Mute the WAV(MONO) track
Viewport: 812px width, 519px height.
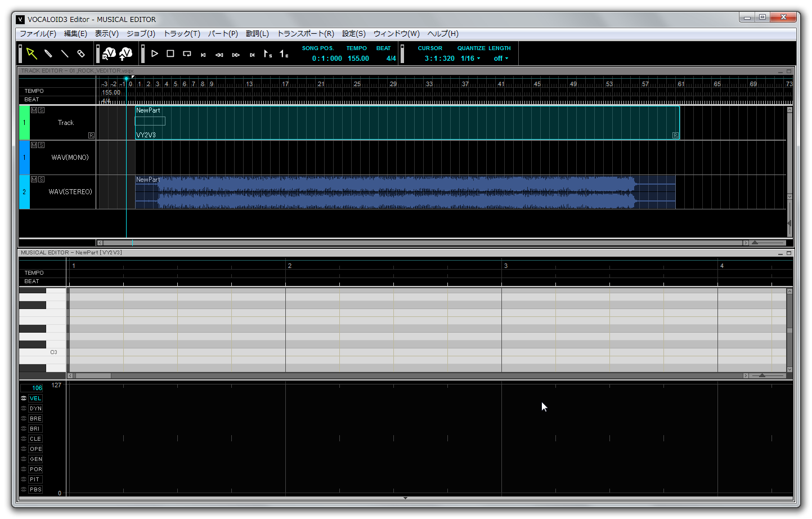click(34, 145)
